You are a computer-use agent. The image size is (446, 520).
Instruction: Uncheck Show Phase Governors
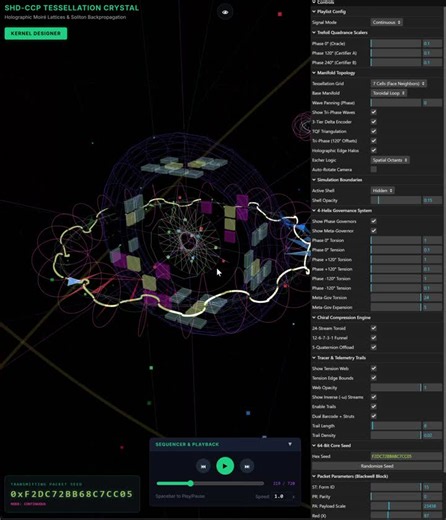(374, 221)
